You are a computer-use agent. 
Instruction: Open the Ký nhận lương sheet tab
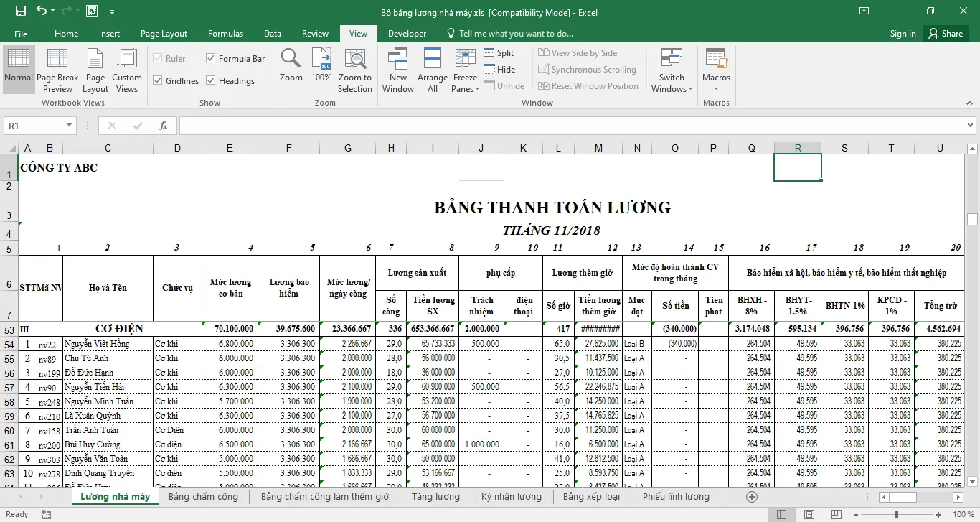(511, 496)
